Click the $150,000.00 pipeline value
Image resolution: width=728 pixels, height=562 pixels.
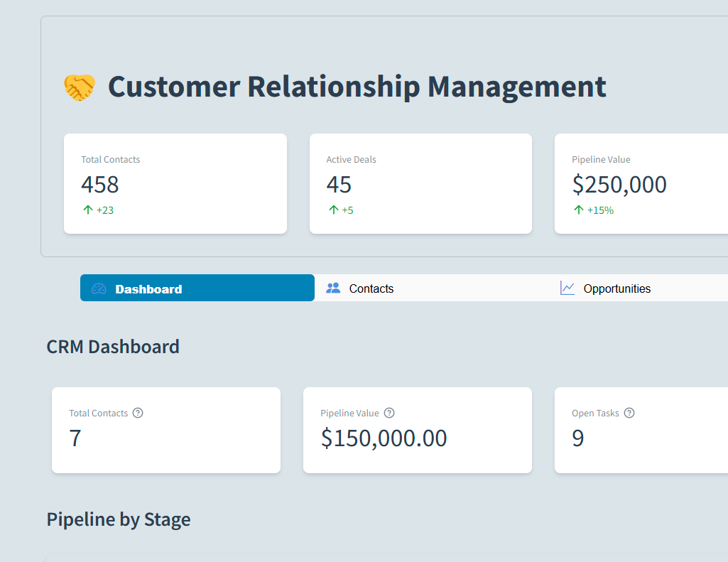(x=384, y=438)
